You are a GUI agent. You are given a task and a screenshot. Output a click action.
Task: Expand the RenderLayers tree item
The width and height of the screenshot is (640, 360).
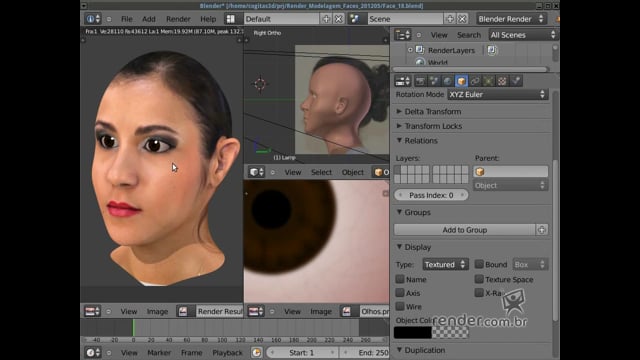click(x=410, y=50)
